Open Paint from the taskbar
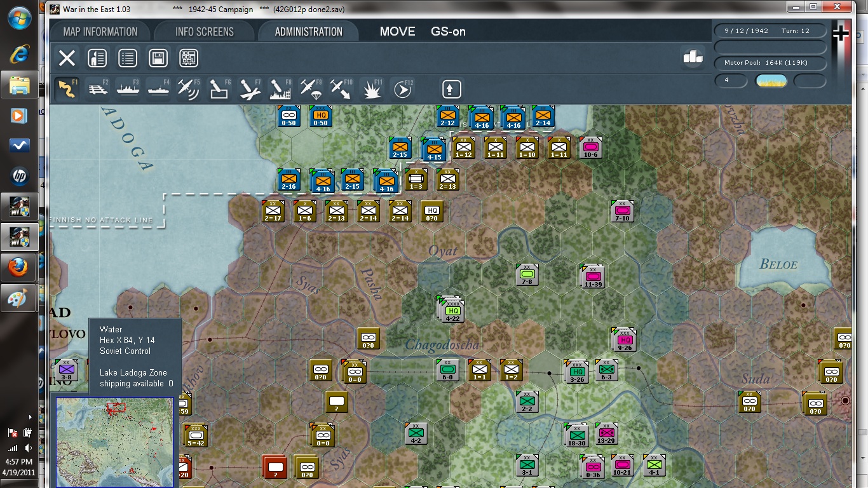Viewport: 868px width, 488px height. click(x=19, y=297)
